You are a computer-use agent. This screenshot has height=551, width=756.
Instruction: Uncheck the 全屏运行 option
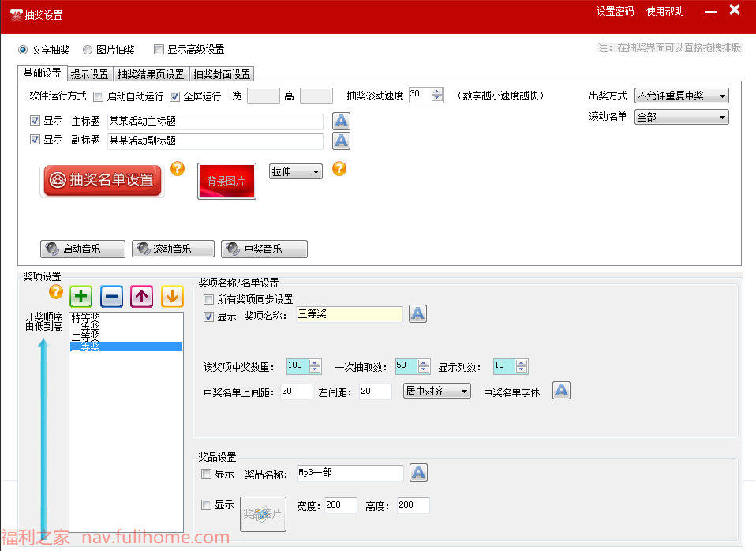coord(174,96)
